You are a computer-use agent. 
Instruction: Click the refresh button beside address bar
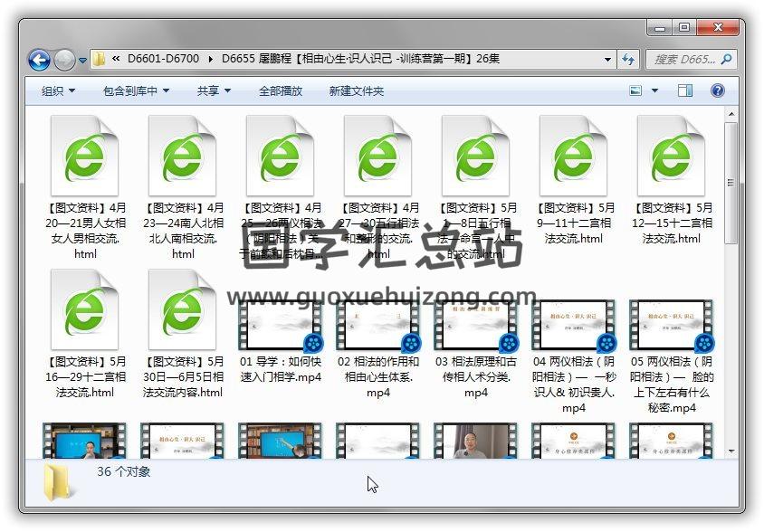click(x=629, y=60)
